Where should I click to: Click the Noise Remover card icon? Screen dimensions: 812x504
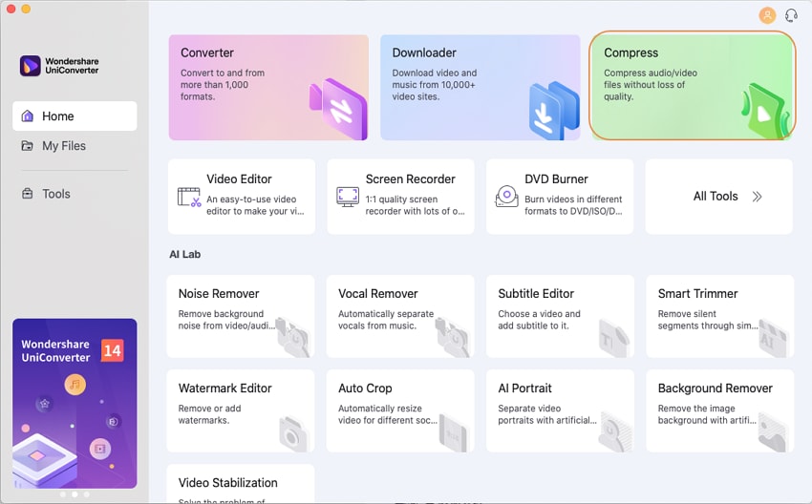tap(293, 337)
